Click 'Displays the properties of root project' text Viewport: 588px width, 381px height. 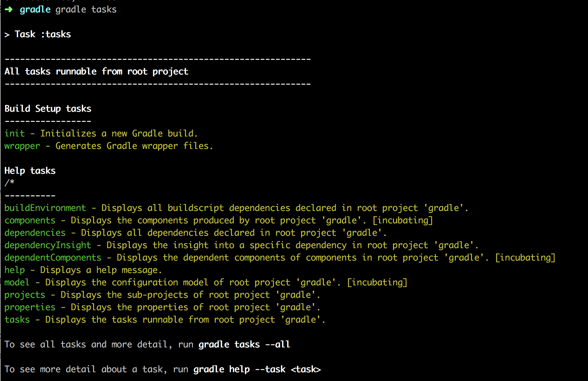click(170, 308)
